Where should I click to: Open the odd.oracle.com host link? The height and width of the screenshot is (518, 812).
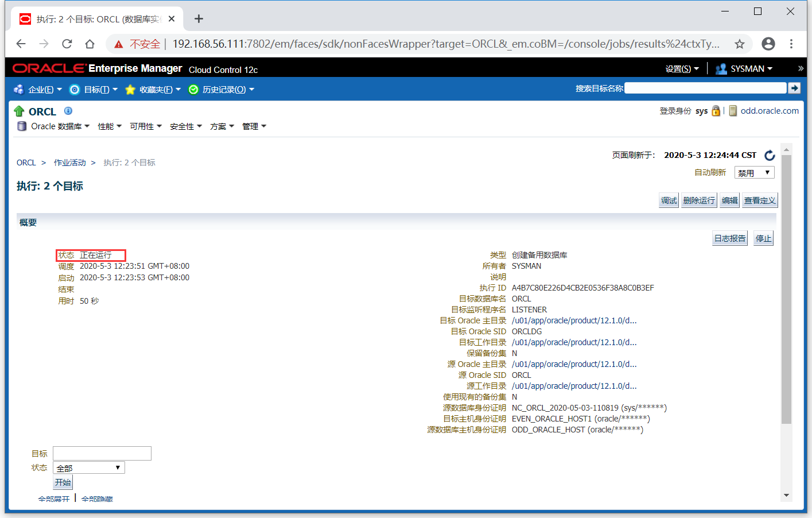pyautogui.click(x=770, y=111)
